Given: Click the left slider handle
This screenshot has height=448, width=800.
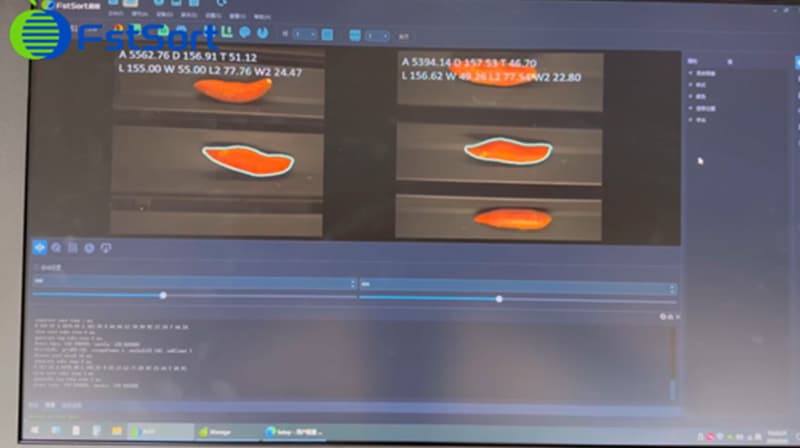Looking at the screenshot, I should click(163, 296).
